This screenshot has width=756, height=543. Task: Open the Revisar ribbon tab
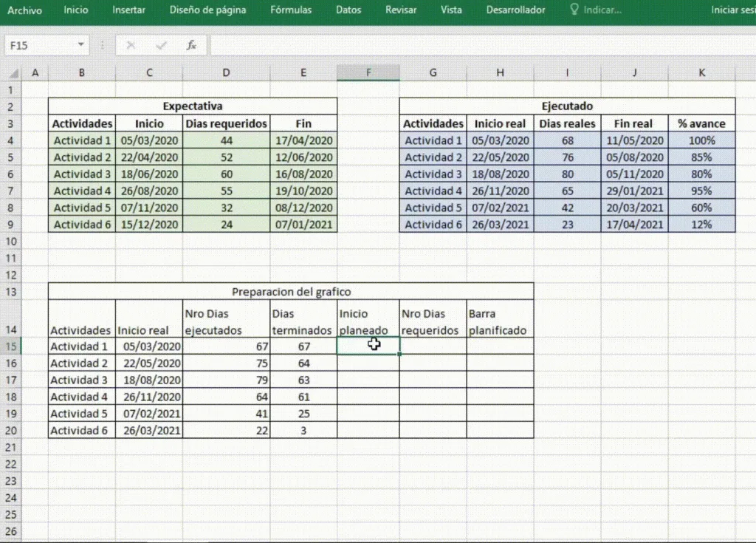point(401,10)
